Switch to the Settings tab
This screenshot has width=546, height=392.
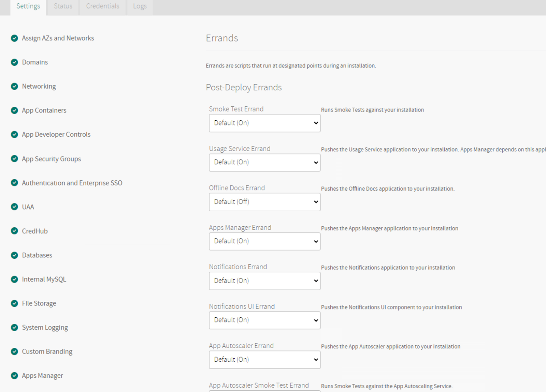click(28, 6)
